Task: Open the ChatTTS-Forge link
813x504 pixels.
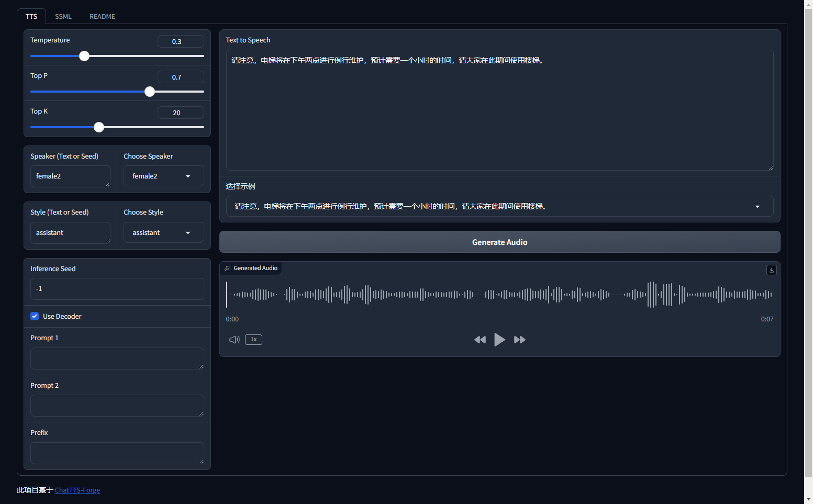Action: tap(77, 490)
